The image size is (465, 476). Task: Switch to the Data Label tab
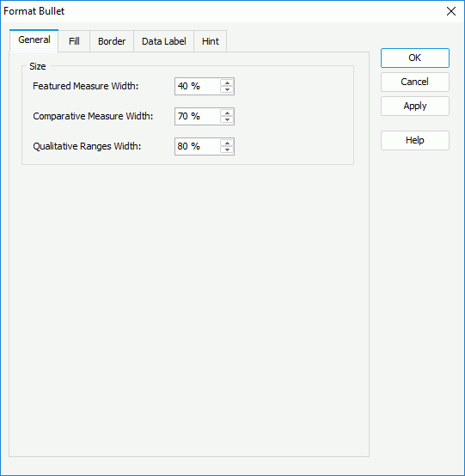click(163, 41)
